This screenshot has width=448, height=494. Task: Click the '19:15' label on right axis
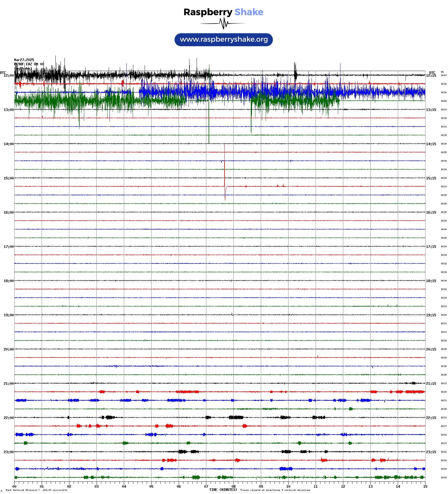pos(431,315)
